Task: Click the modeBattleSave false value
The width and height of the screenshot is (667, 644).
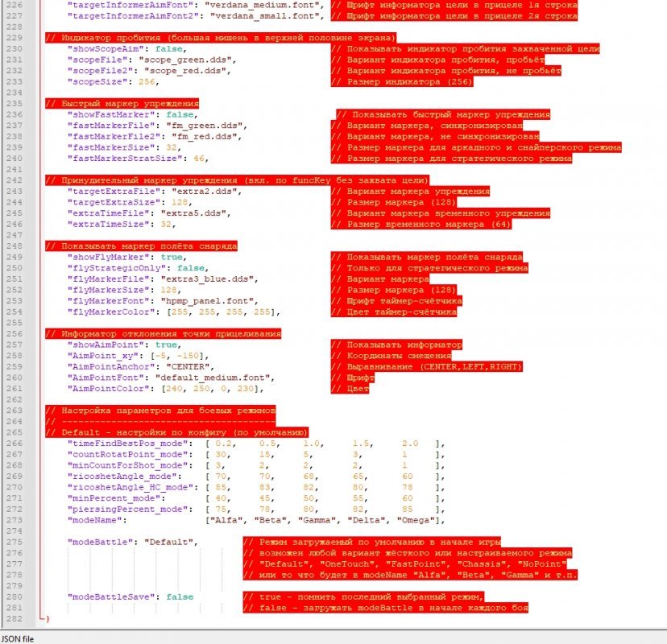Action: pos(180,597)
